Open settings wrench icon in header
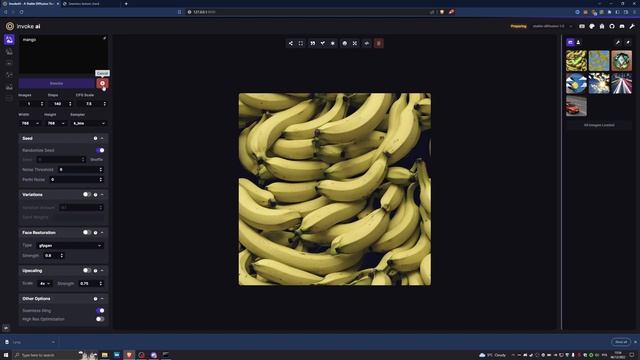The image size is (640, 360). click(x=632, y=26)
